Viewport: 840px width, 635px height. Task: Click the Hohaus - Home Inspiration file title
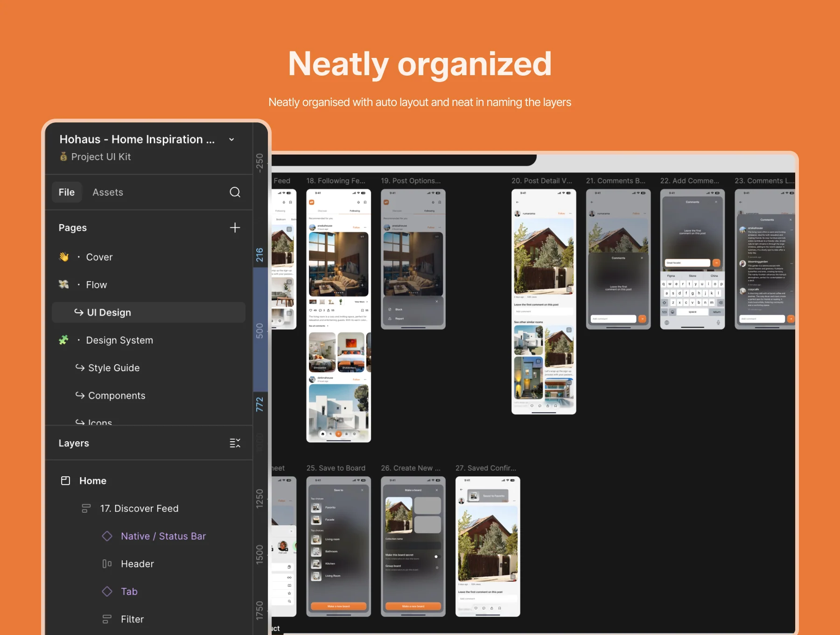point(137,140)
